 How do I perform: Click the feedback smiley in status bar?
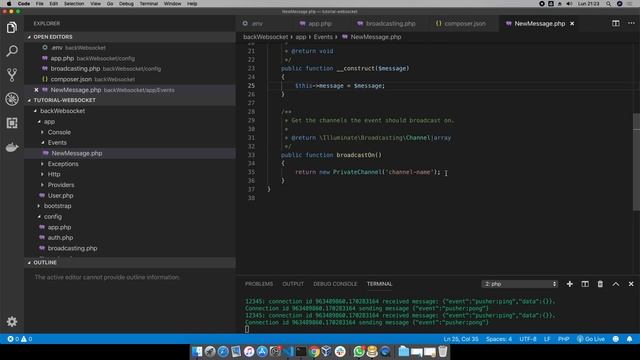point(616,339)
